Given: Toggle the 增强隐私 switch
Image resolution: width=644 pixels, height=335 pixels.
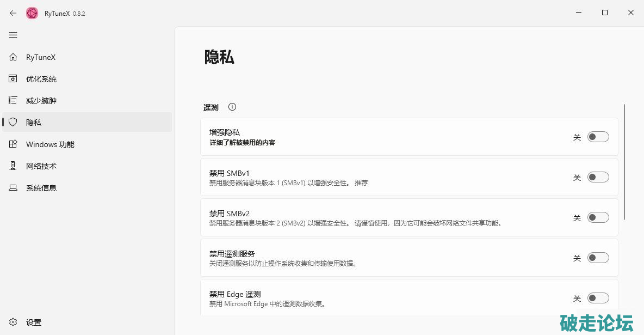Looking at the screenshot, I should tap(598, 137).
